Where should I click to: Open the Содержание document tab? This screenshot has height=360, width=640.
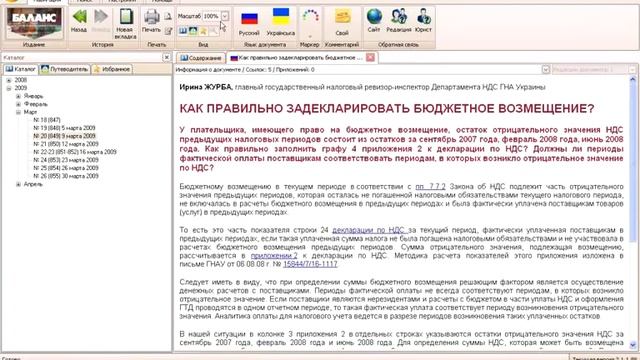click(201, 58)
